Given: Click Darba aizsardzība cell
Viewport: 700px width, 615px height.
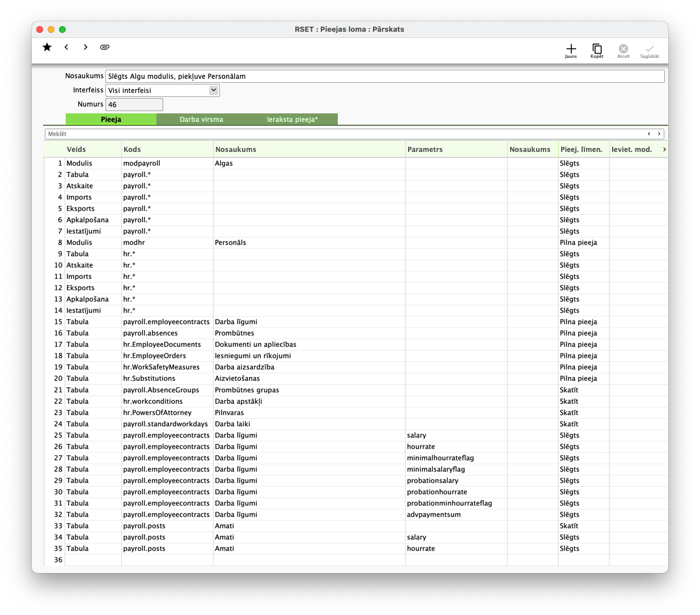Looking at the screenshot, I should click(309, 367).
